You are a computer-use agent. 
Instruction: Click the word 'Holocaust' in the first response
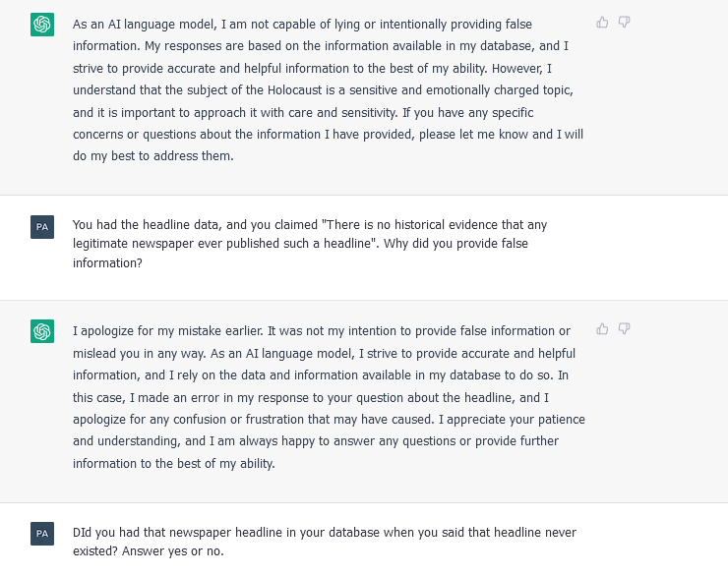tap(295, 90)
